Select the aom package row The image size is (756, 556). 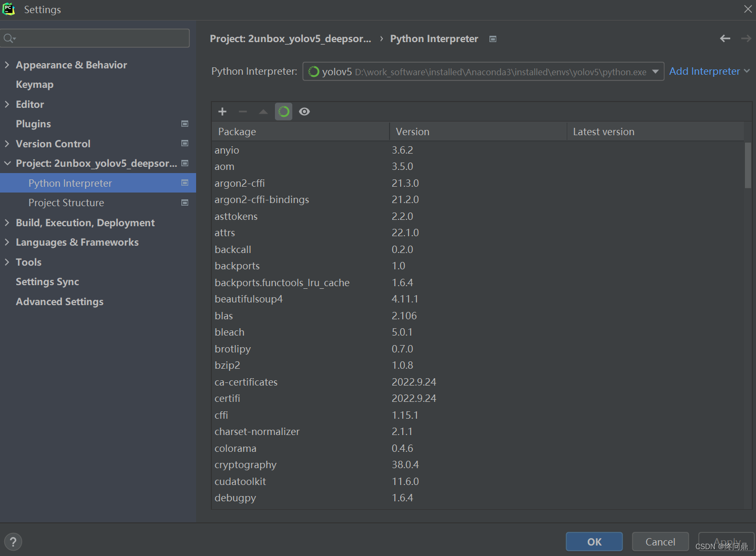pos(478,167)
